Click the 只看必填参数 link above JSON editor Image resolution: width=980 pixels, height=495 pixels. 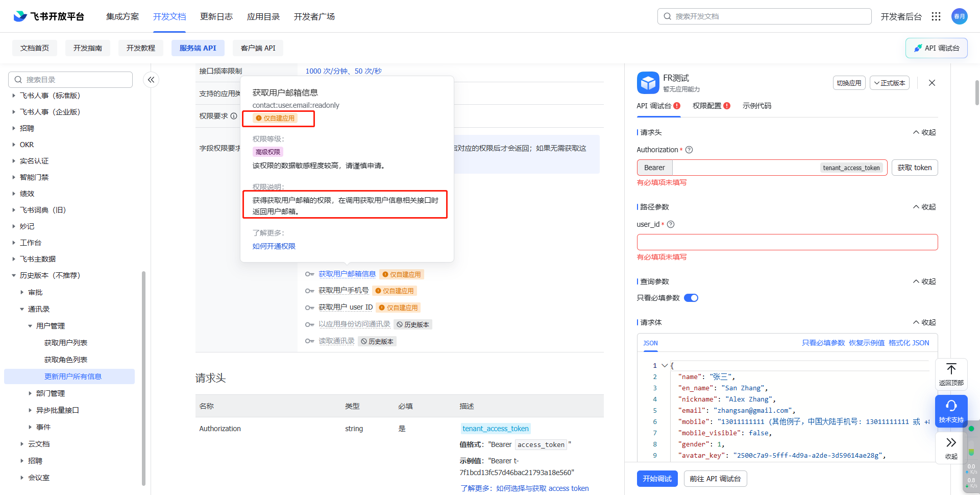[823, 343]
